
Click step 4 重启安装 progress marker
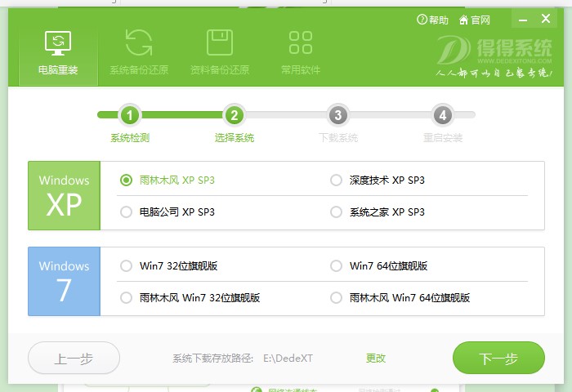pyautogui.click(x=443, y=115)
